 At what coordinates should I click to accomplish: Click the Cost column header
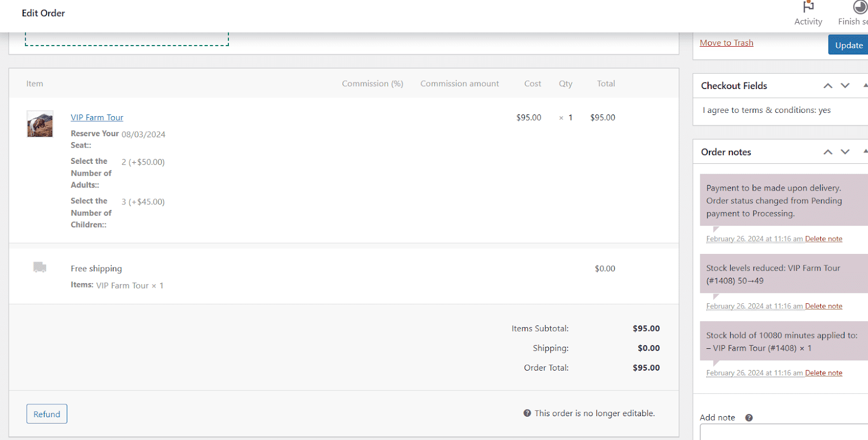(x=533, y=84)
